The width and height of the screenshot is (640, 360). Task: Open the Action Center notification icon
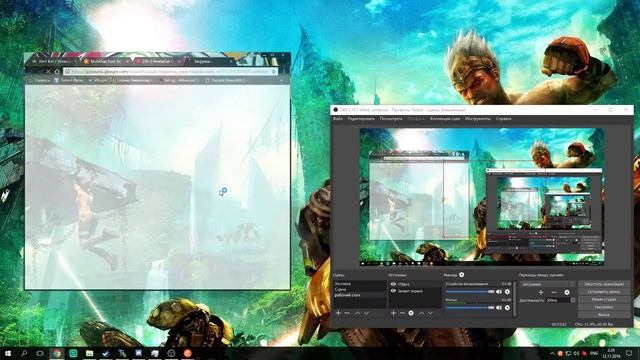(x=629, y=353)
